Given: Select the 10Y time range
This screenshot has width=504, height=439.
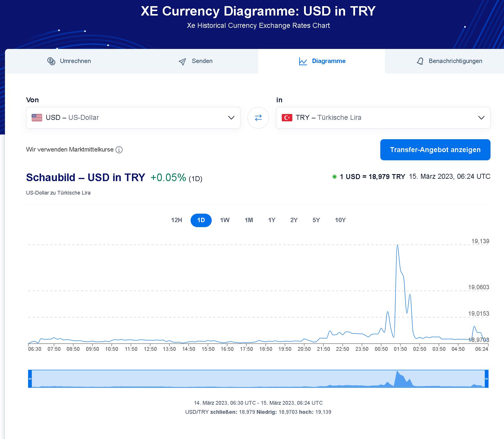Looking at the screenshot, I should pyautogui.click(x=340, y=220).
